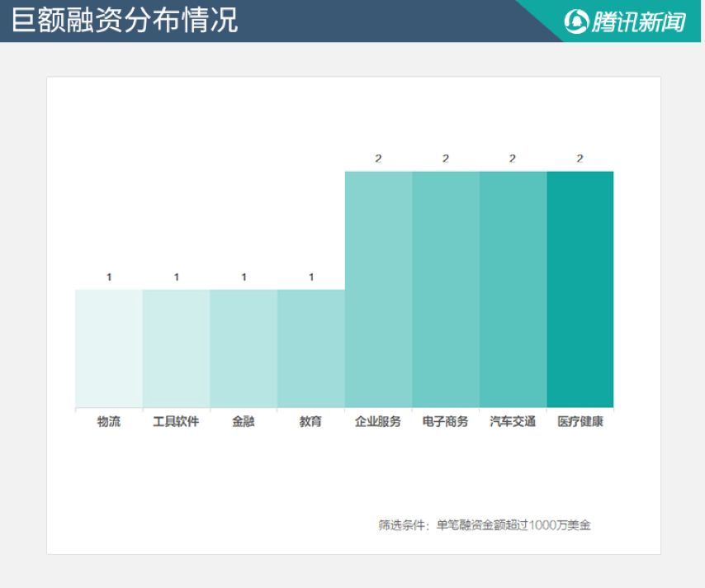Click the 金融 axis label
Screen dimensions: 705x588
[x=244, y=421]
